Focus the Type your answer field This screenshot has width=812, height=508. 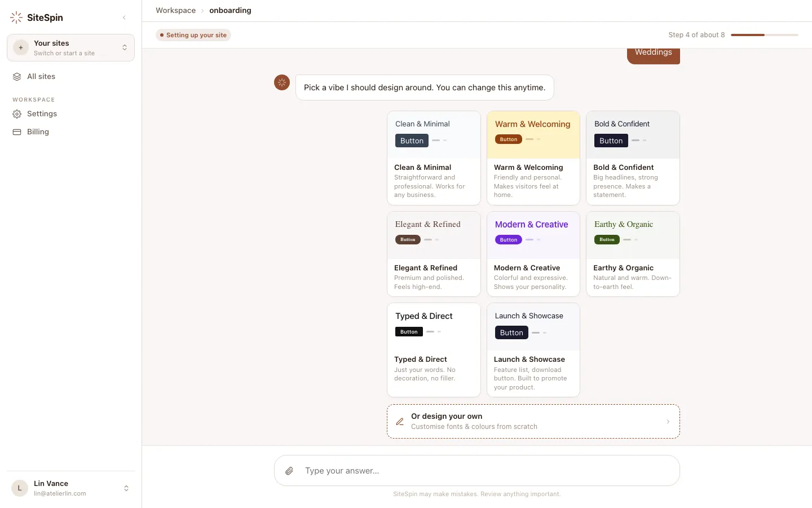[477, 471]
